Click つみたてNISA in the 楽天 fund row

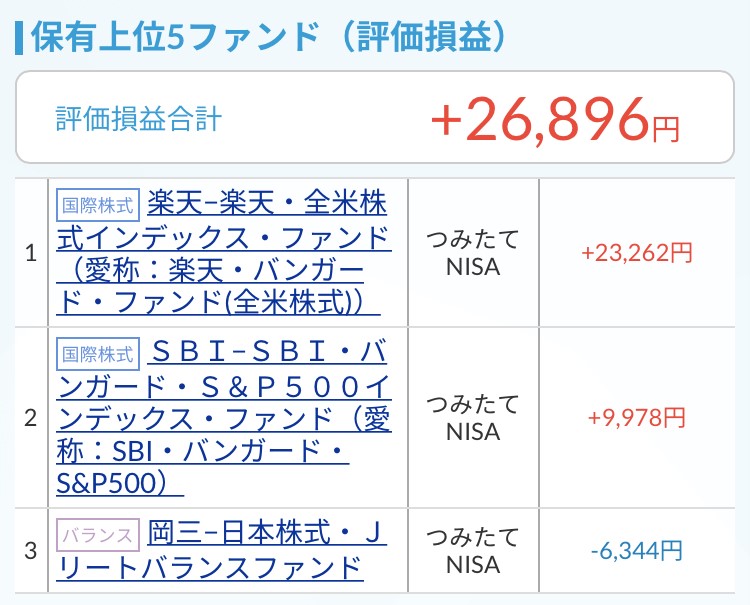tap(473, 253)
